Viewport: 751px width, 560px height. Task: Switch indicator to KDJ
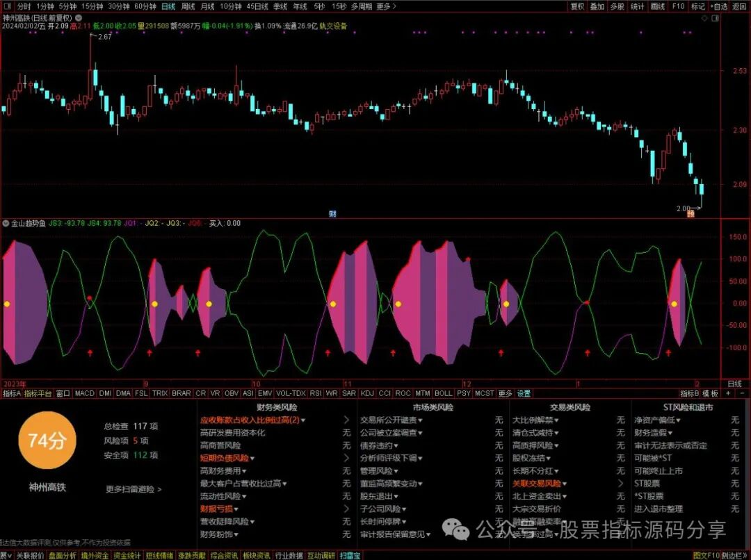tap(367, 393)
